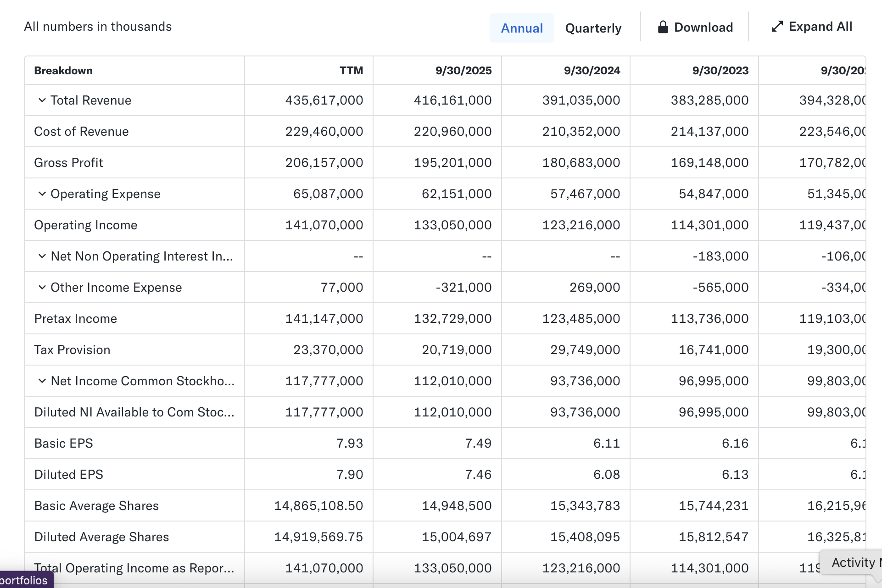Click the Breakdown column header
This screenshot has height=588, width=882.
tap(63, 71)
